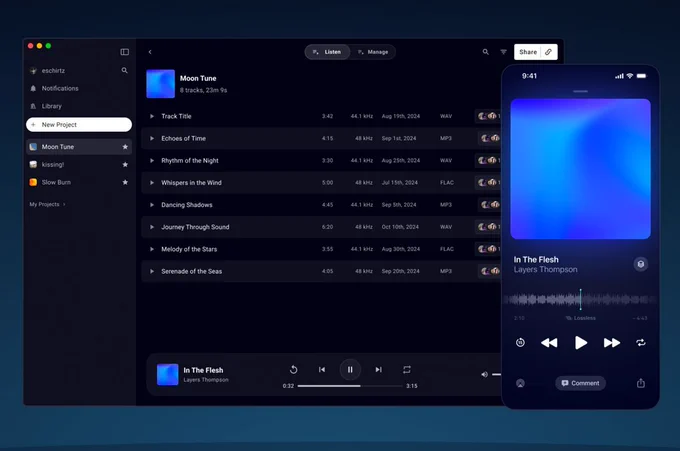
Task: Tap the Comment button on phone
Action: 580,383
